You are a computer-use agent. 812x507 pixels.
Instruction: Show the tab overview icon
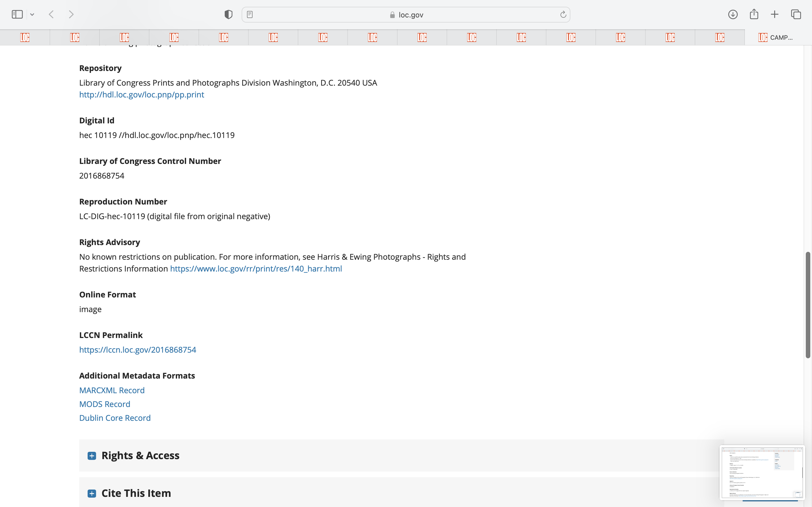(x=796, y=14)
